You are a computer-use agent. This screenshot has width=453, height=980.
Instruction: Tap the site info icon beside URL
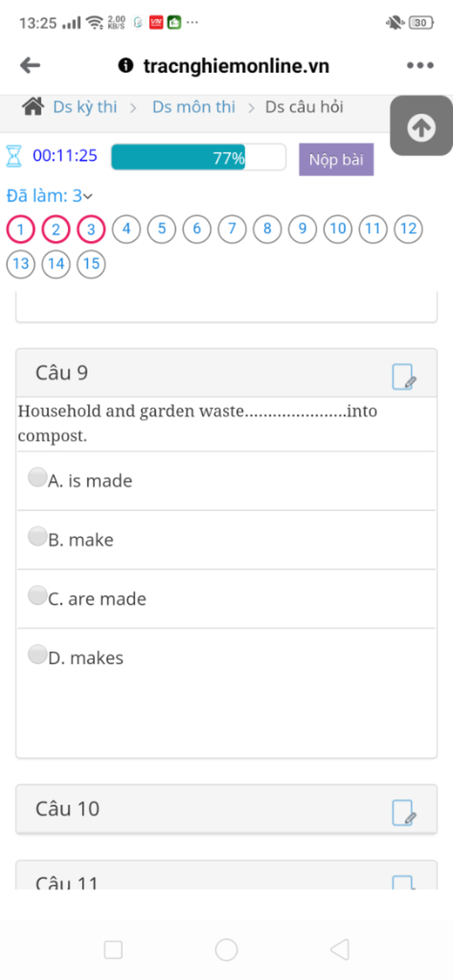click(x=126, y=65)
